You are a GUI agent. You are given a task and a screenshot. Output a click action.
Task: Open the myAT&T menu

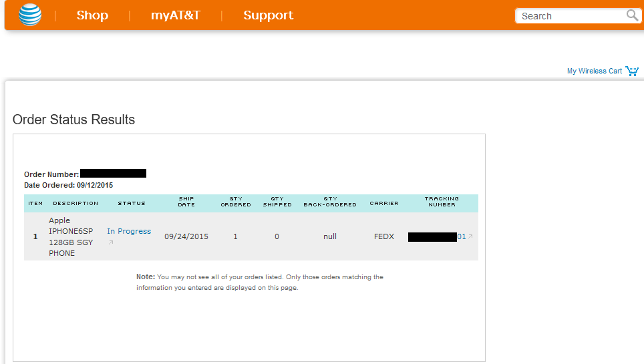176,15
